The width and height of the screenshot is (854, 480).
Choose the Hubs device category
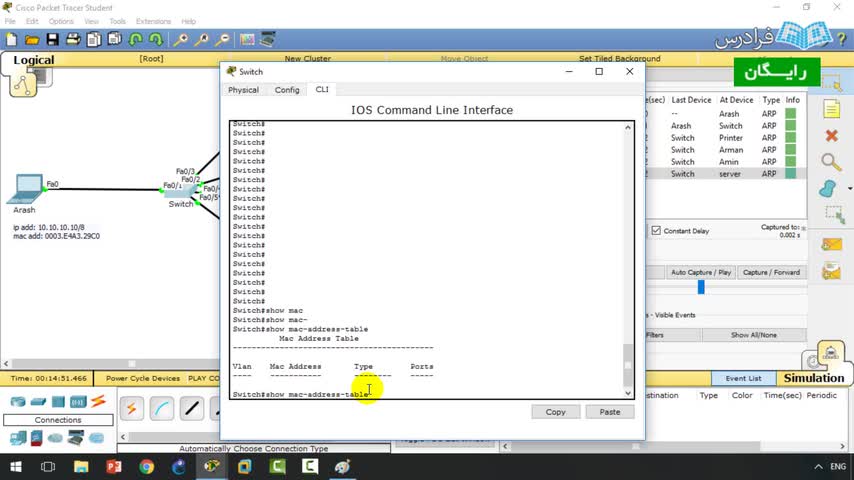58,402
